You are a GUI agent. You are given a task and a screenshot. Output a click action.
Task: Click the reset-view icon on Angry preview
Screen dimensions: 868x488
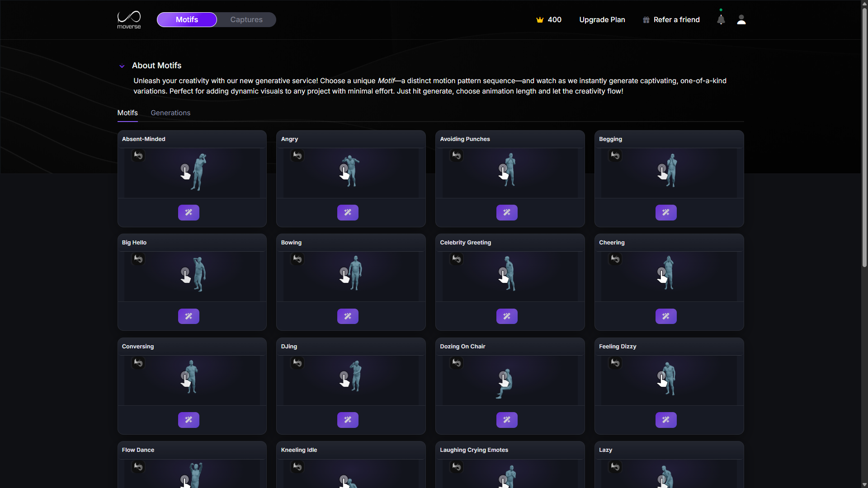(297, 155)
